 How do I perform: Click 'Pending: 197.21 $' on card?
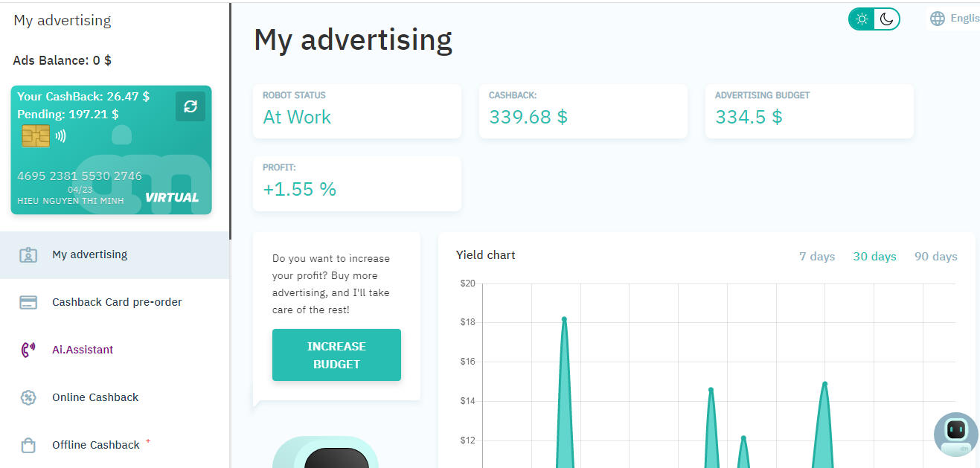[x=68, y=115]
